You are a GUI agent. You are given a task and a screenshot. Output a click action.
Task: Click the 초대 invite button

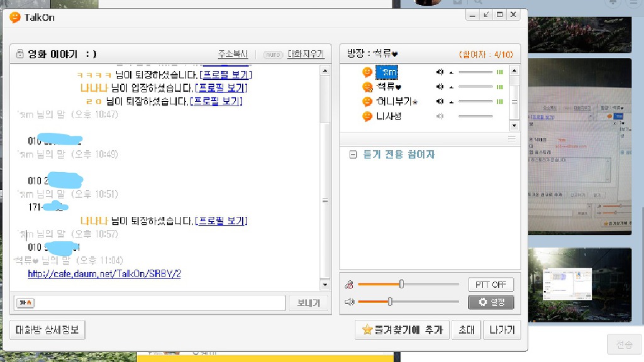[x=466, y=329]
